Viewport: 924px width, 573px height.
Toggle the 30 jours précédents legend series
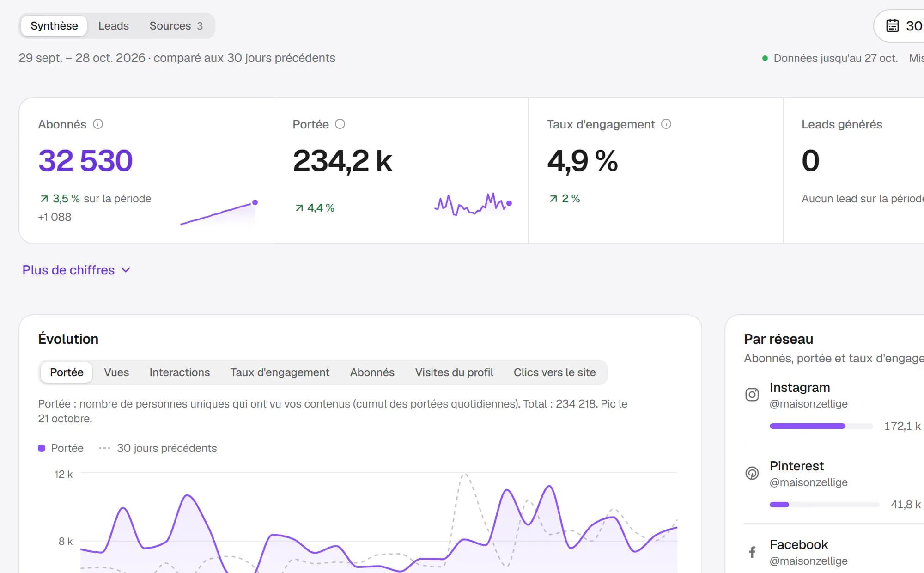pyautogui.click(x=158, y=448)
